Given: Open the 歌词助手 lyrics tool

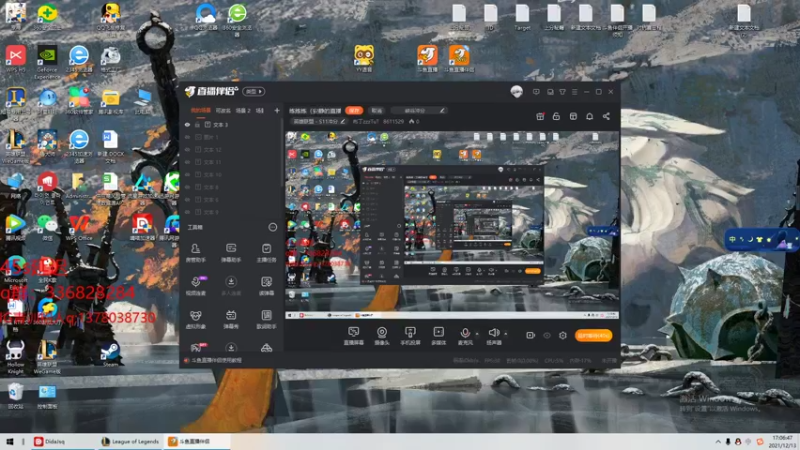Looking at the screenshot, I should click(x=266, y=319).
